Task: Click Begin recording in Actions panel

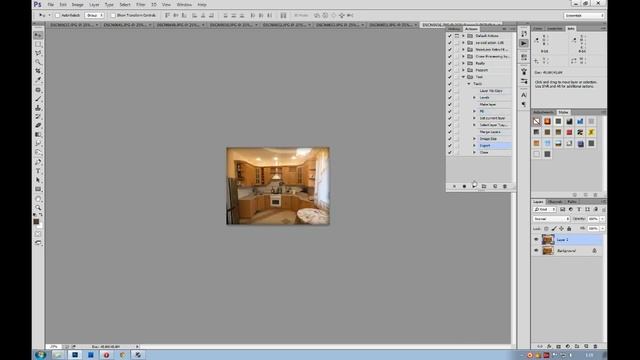Action: (464, 186)
